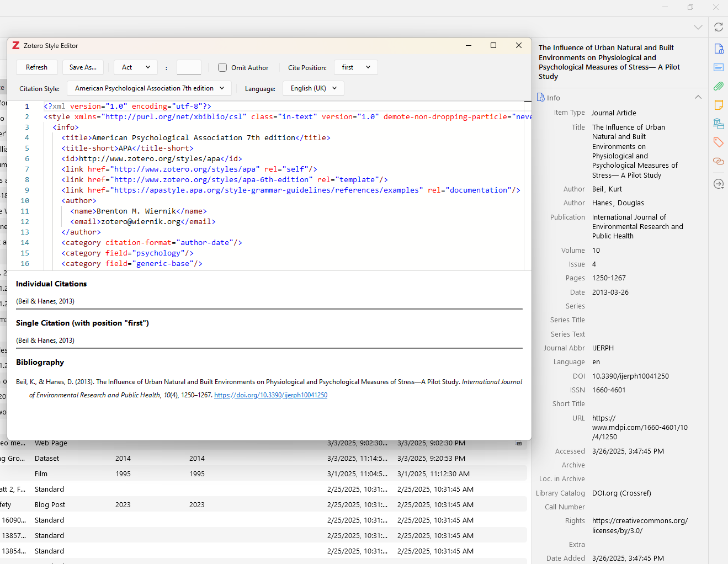Image resolution: width=728 pixels, height=564 pixels.
Task: Select the Film row dated 1995
Action: 263,474
